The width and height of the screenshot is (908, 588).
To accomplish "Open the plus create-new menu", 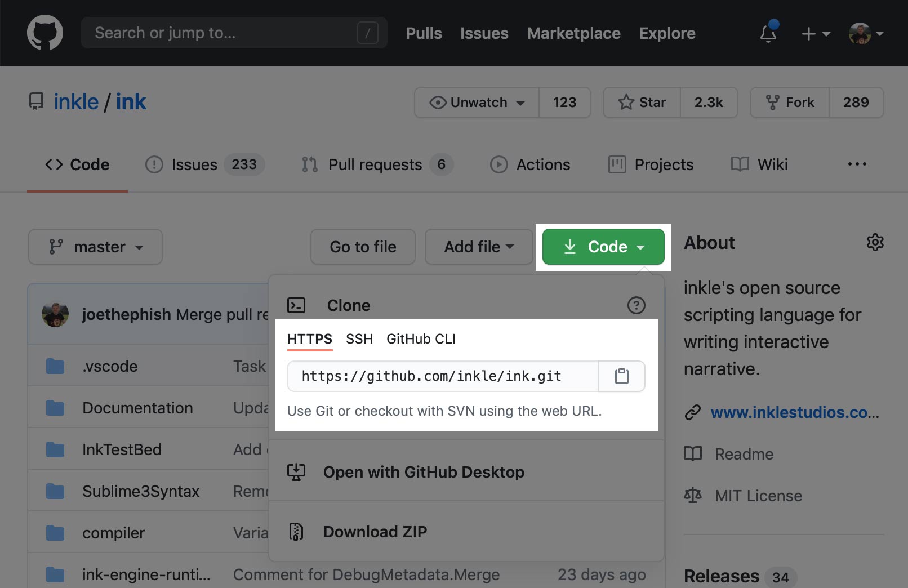I will point(816,34).
